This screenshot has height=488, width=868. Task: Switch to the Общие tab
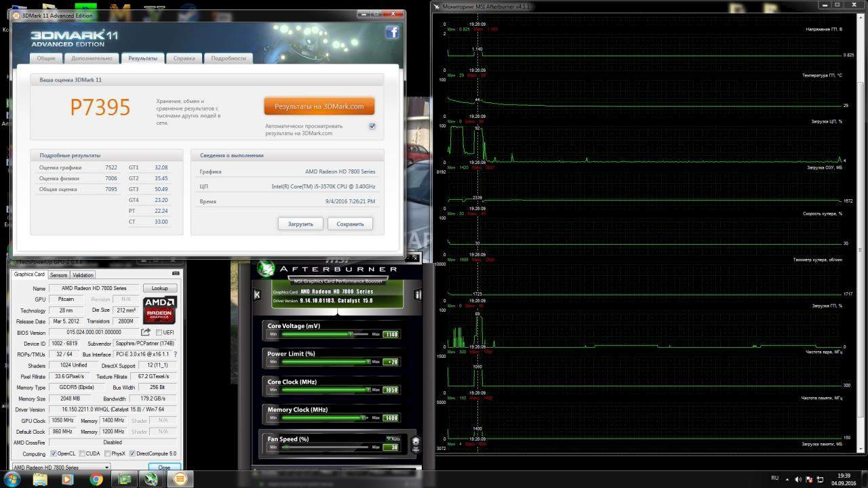tap(46, 58)
